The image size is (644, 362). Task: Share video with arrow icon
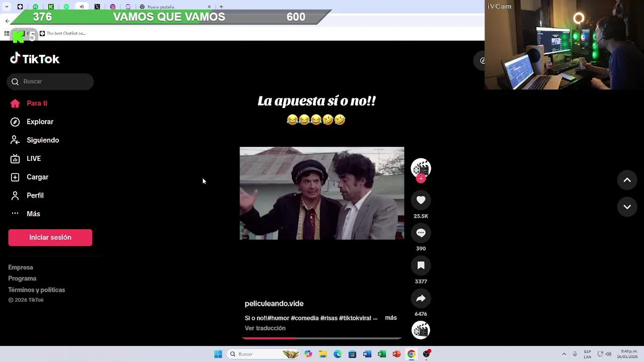[x=421, y=298]
